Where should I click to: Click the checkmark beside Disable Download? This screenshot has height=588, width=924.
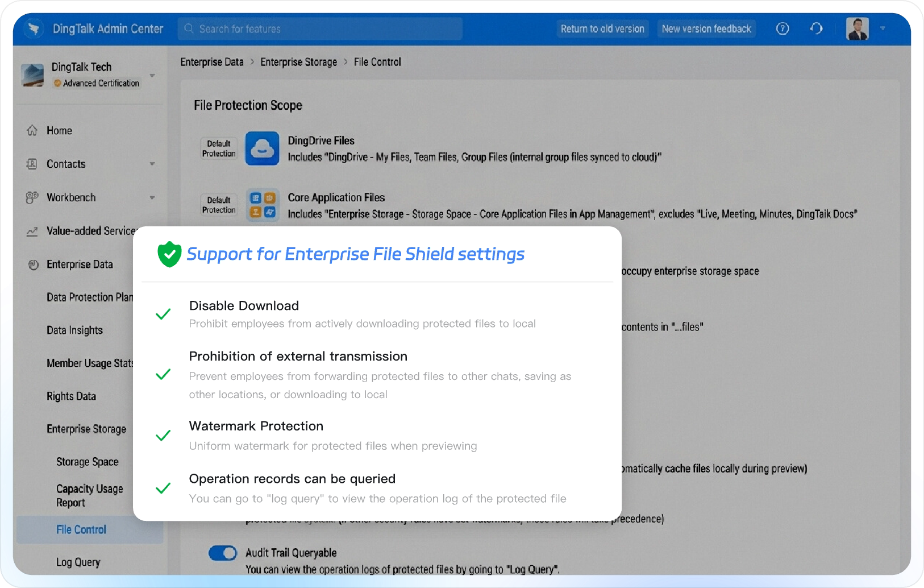pos(163,314)
